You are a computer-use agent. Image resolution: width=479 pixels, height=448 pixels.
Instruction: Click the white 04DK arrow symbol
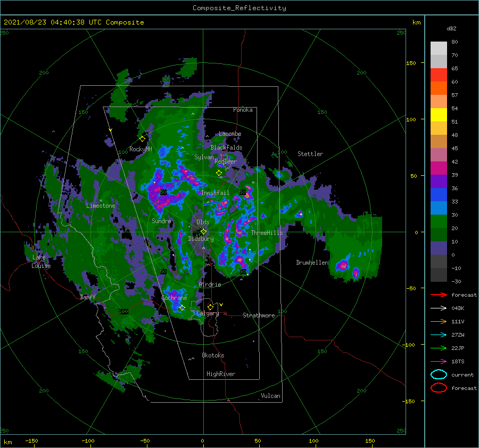point(439,308)
